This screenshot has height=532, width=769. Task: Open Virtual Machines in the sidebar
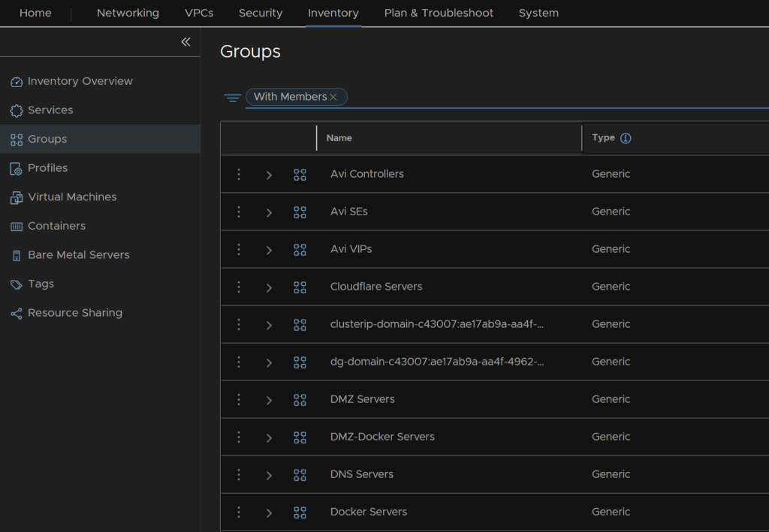coord(72,197)
